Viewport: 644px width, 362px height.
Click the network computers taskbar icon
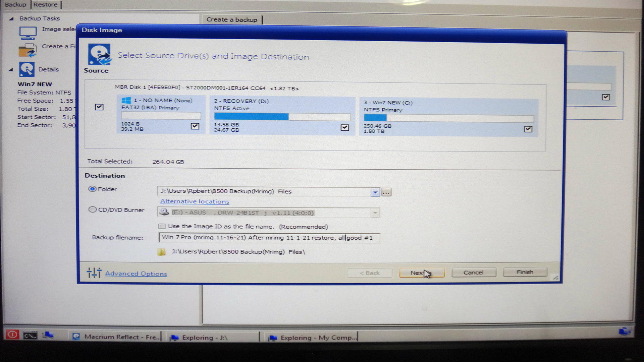pos(48,335)
